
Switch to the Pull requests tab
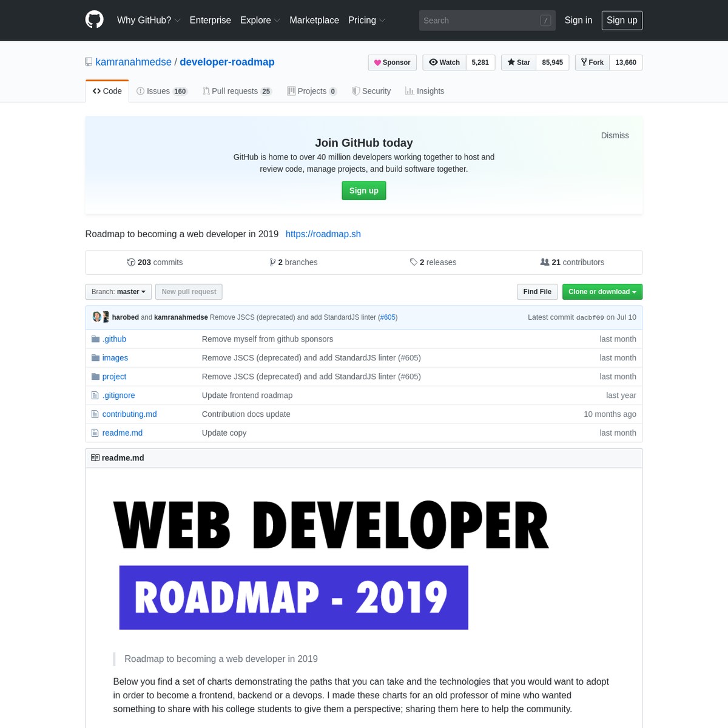[237, 91]
